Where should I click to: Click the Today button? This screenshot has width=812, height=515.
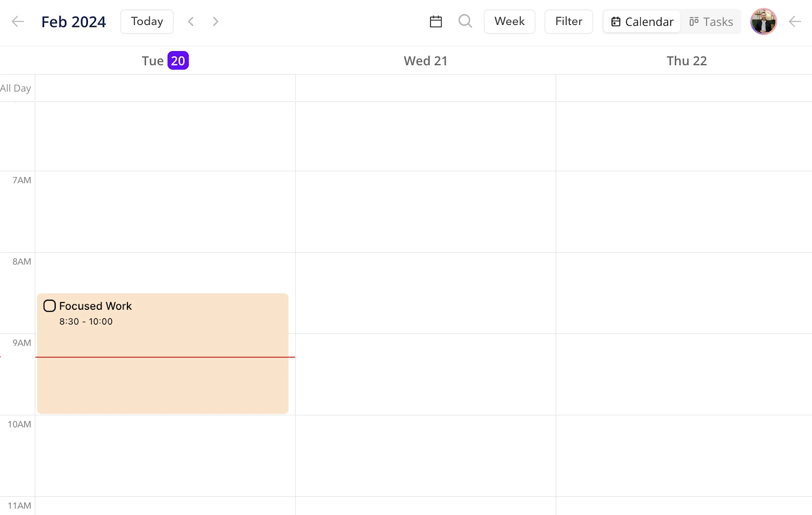[x=146, y=21]
